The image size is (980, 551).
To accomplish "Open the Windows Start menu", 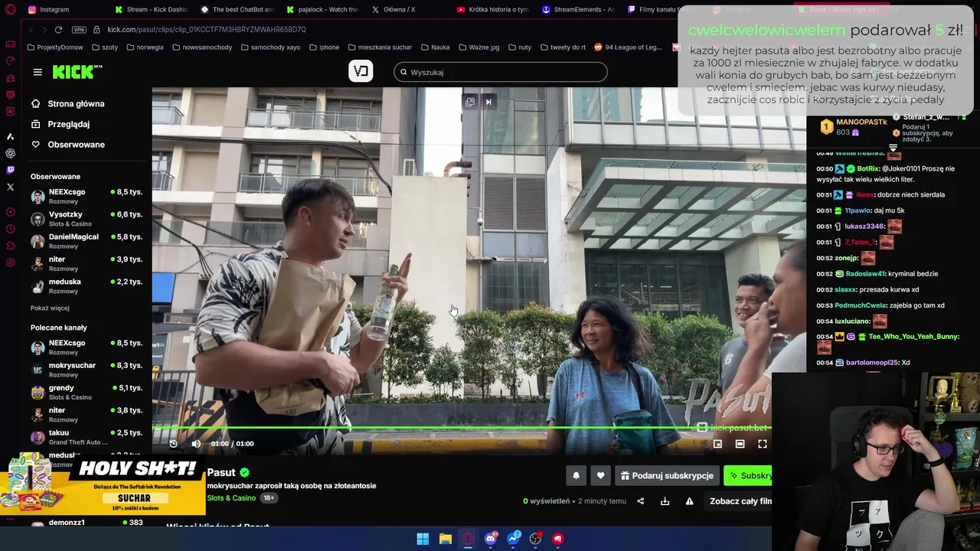I will pyautogui.click(x=423, y=539).
